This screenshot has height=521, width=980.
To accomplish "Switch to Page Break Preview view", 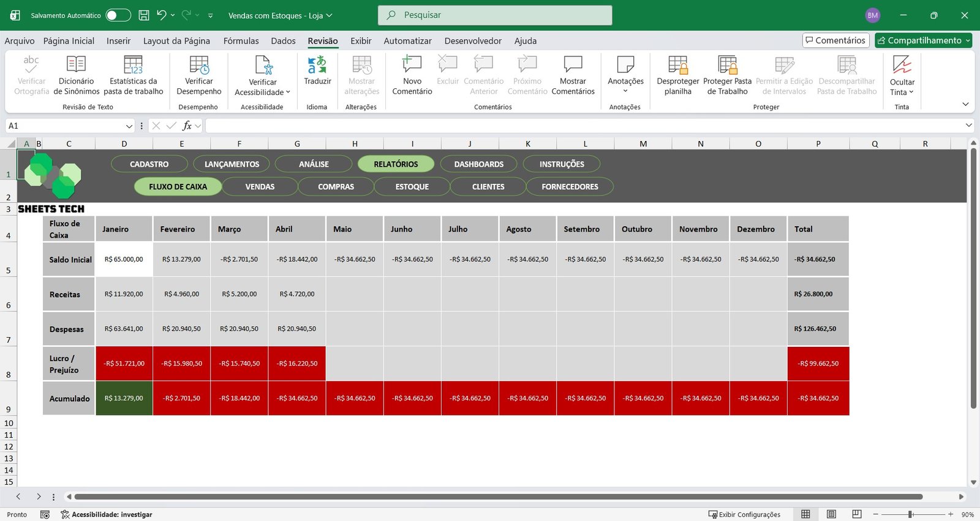I will tap(857, 514).
